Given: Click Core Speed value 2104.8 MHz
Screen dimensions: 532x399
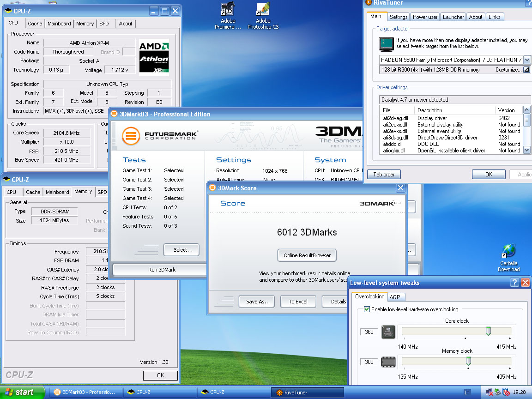Looking at the screenshot, I should coord(66,133).
